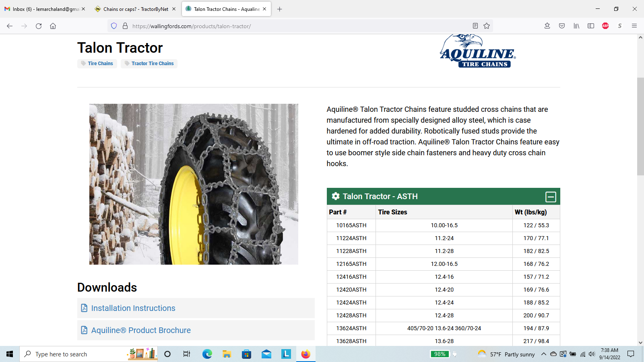Click tire size 12.4-28 cell
Image resolution: width=644 pixels, height=362 pixels.
(x=444, y=315)
